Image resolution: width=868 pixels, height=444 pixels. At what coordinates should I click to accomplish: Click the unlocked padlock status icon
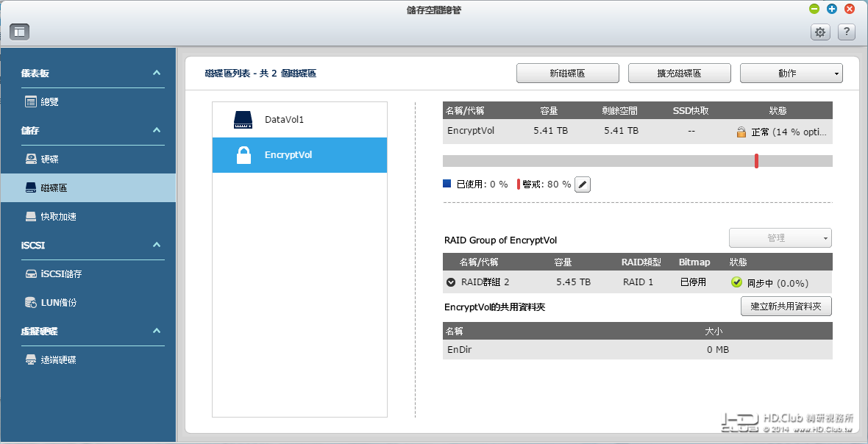(741, 132)
